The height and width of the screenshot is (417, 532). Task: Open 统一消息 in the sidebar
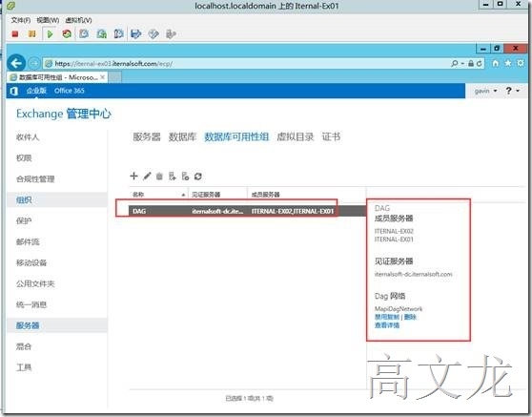tap(31, 304)
